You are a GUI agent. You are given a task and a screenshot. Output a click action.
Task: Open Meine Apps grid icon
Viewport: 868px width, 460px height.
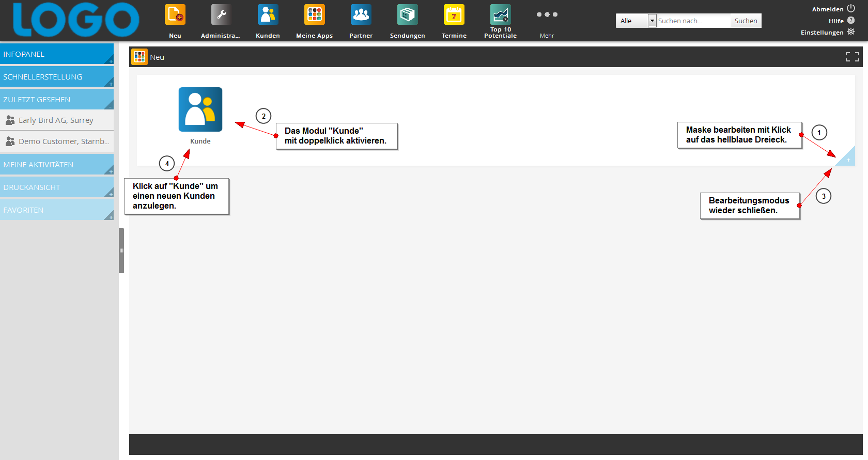[314, 15]
